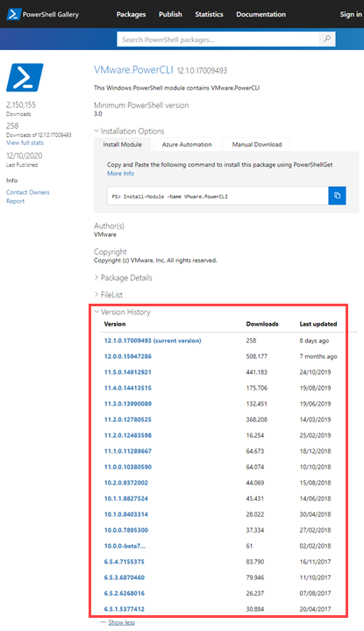364x631 pixels.
Task: Open View full stats link
Action: point(25,143)
